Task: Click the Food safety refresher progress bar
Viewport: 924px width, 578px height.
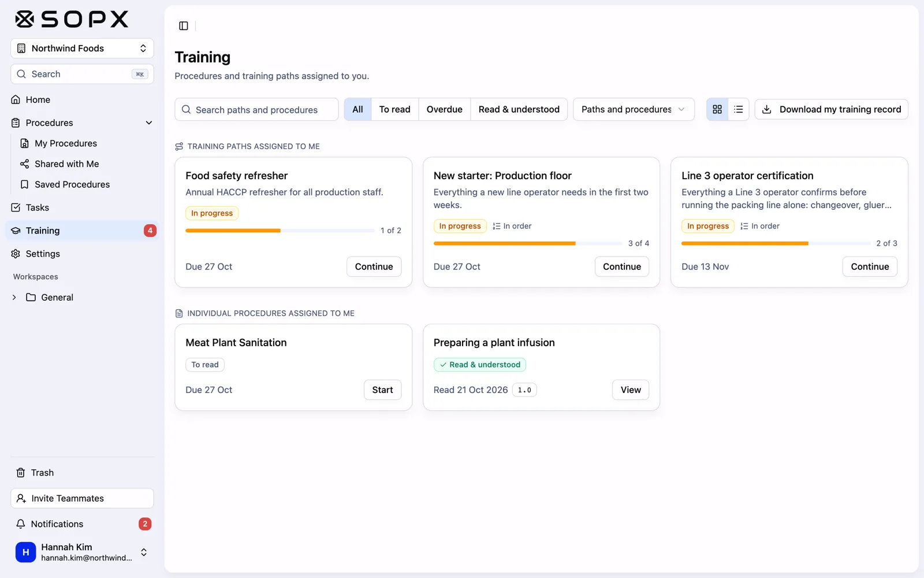Action: 280,231
